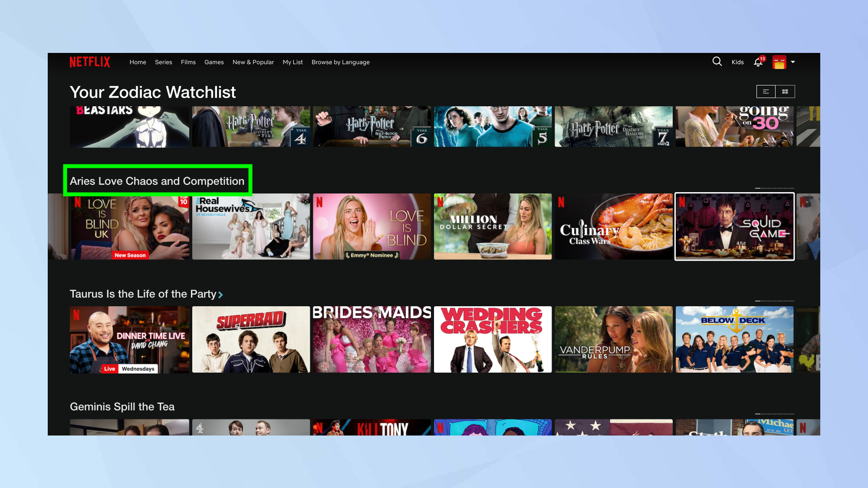Open Browse by Language
Screen dimensions: 868x488
[x=340, y=62]
